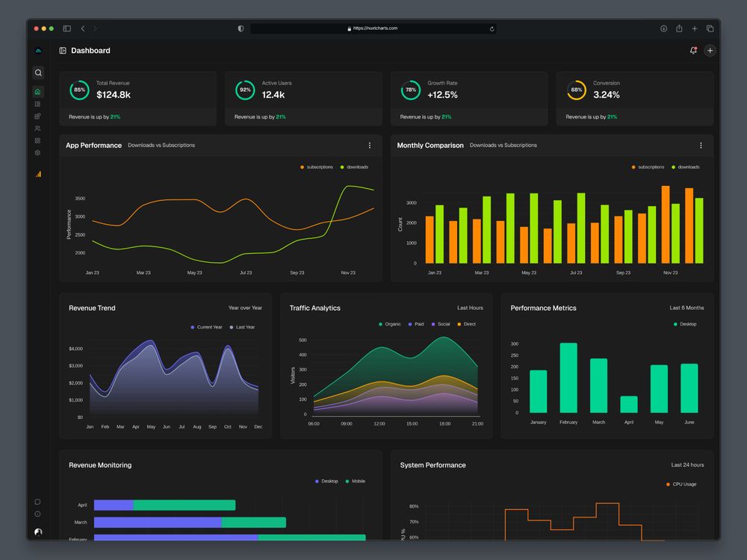Click the browser address bar

(x=373, y=28)
